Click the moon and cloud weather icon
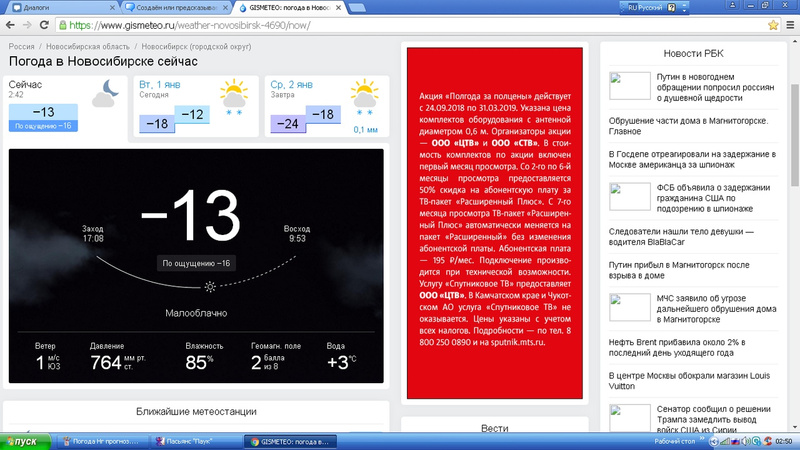This screenshot has height=450, width=800. [x=105, y=93]
